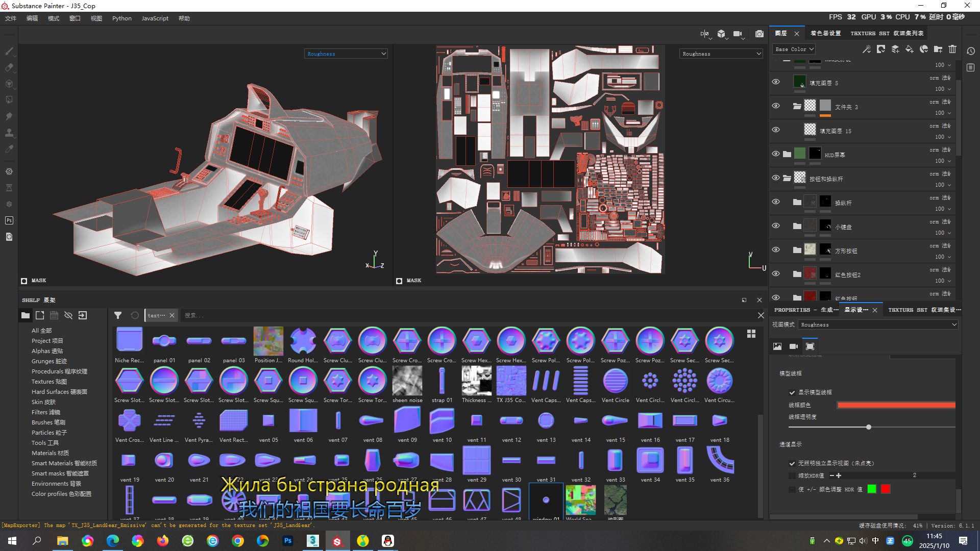The image size is (980, 551).
Task: Open the history panel icon
Action: tap(971, 51)
